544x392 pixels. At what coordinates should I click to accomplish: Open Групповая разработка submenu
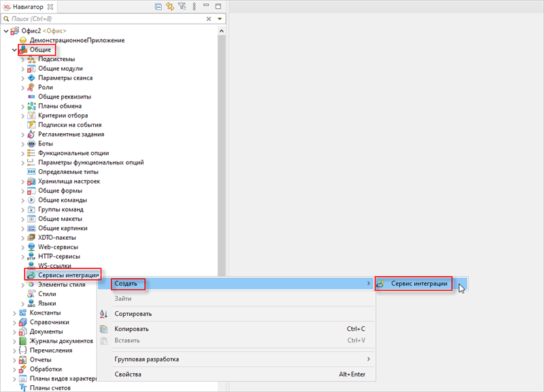[x=146, y=359]
